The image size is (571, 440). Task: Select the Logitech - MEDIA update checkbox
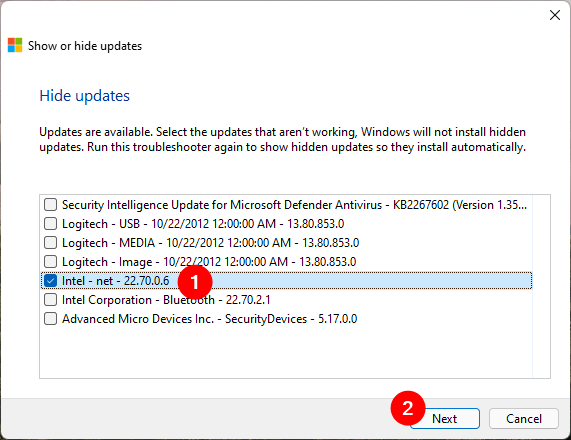pos(50,243)
